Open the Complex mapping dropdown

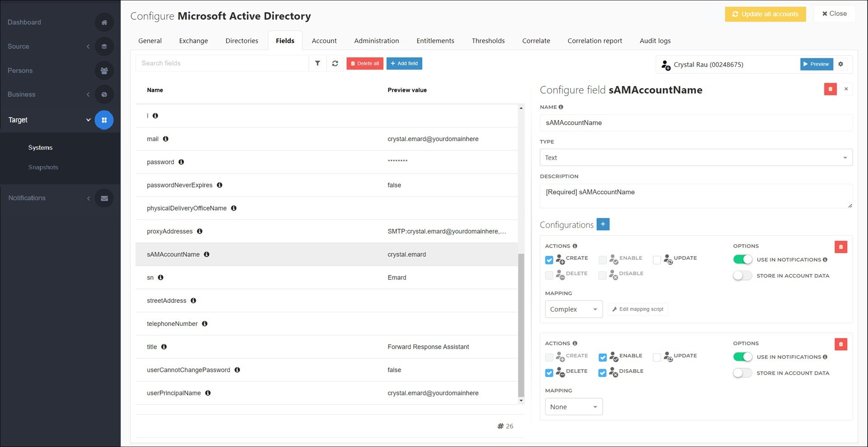tap(574, 309)
